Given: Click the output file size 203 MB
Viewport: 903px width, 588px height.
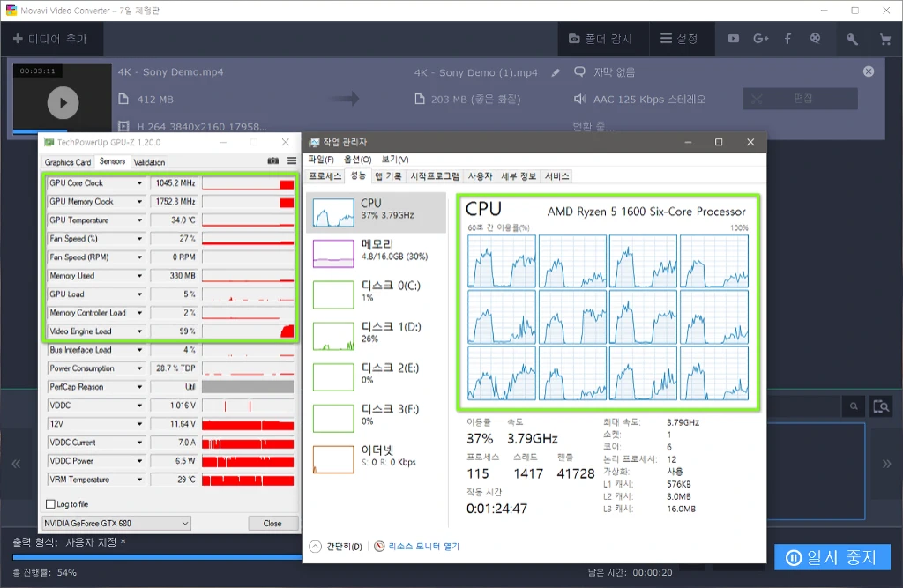Looking at the screenshot, I should click(475, 99).
